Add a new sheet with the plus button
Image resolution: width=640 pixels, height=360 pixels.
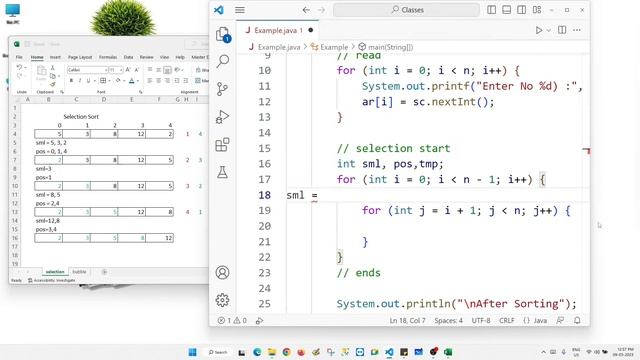(104, 271)
